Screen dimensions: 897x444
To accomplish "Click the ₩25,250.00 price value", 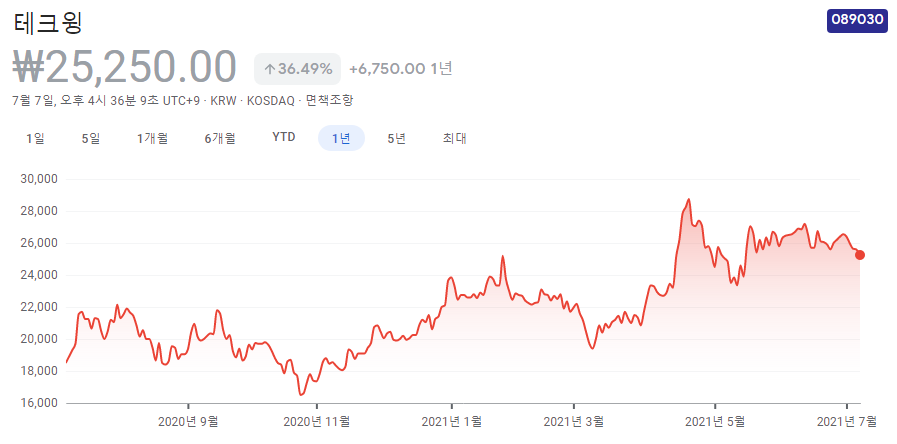I will coord(125,67).
